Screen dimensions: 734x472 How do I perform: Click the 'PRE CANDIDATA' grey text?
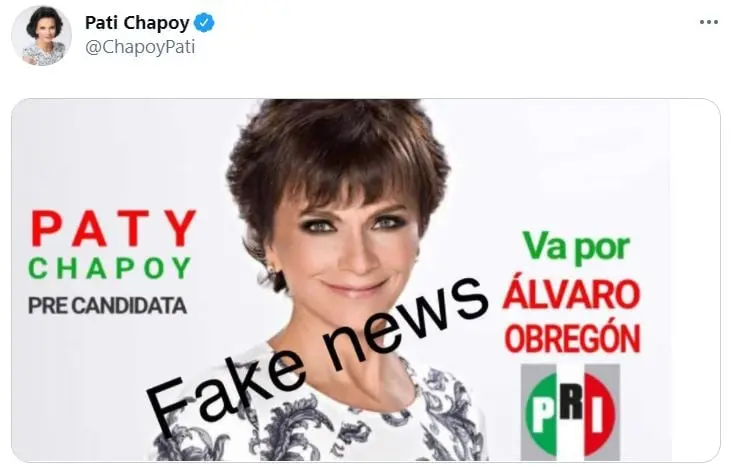108,306
